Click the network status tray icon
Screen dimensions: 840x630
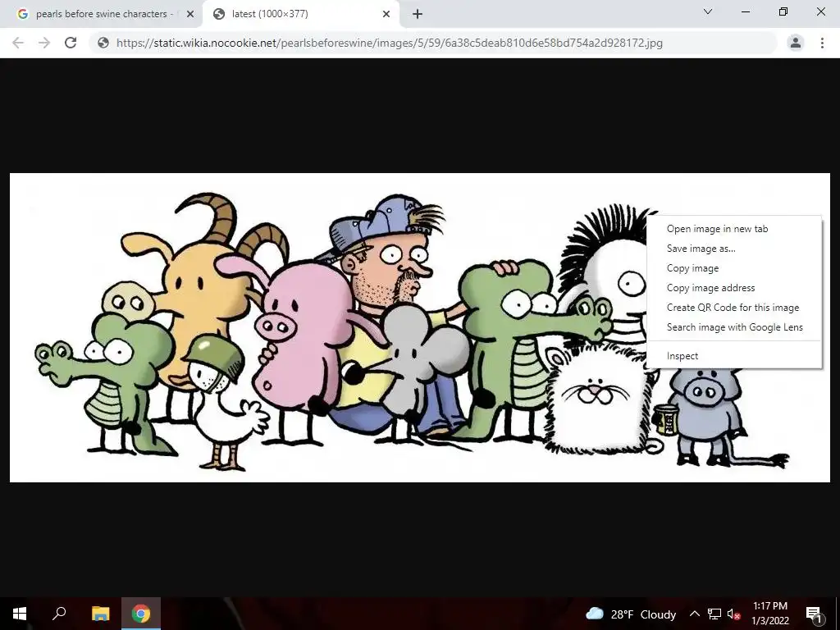(x=714, y=614)
